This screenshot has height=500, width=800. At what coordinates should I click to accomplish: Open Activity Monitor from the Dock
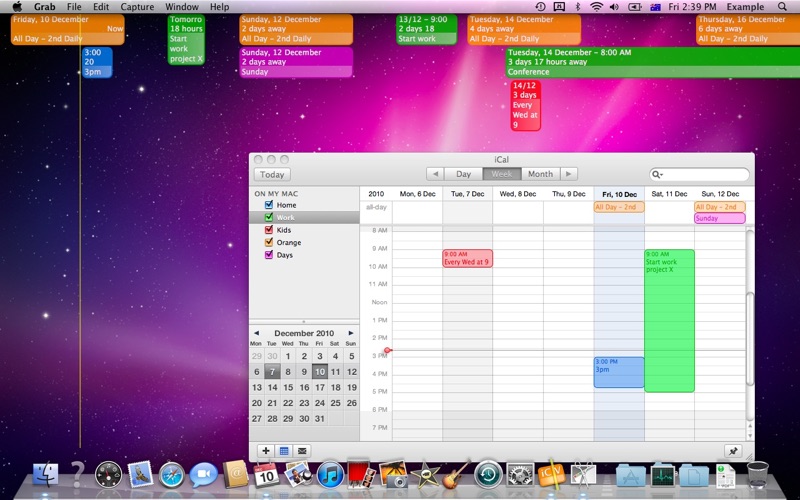click(662, 476)
